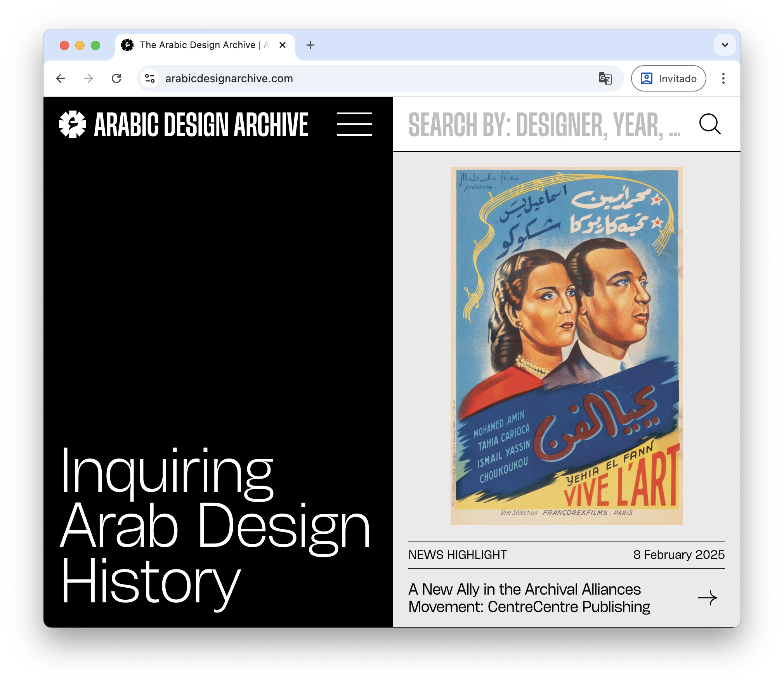Viewport: 784px width, 685px height.
Task: Click the Arabic Design Archive gear logo icon
Action: pyautogui.click(x=72, y=125)
